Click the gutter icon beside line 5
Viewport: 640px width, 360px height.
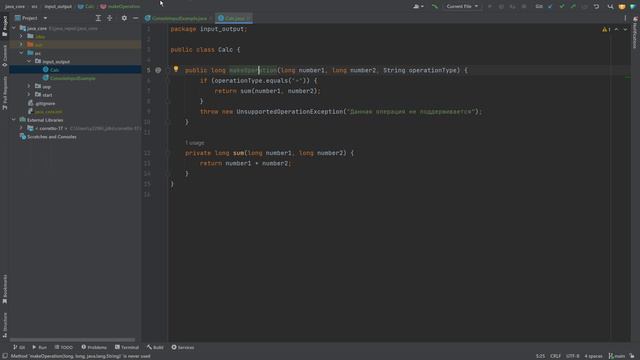tap(158, 70)
